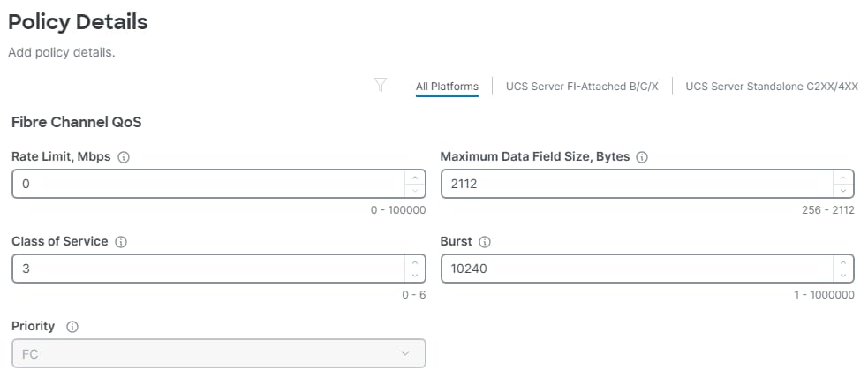
Task: Decrease Class of Service with down arrow
Action: pyautogui.click(x=415, y=276)
